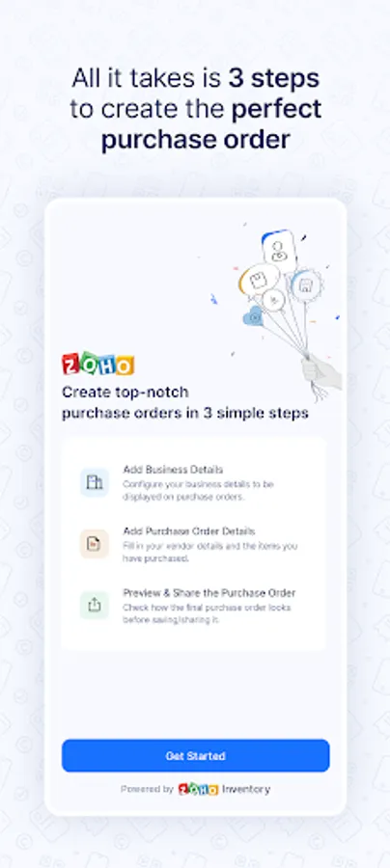Click the share icon for Preview & Share
Image resolution: width=390 pixels, height=868 pixels.
point(95,605)
